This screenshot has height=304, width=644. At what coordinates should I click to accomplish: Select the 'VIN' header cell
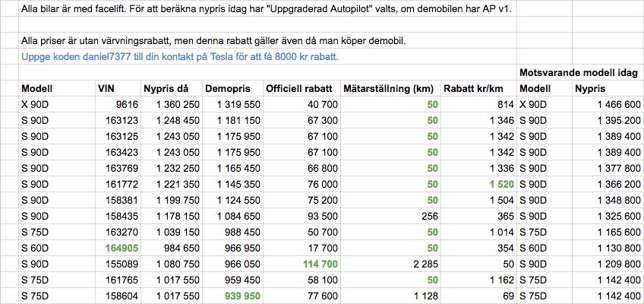[x=118, y=89]
